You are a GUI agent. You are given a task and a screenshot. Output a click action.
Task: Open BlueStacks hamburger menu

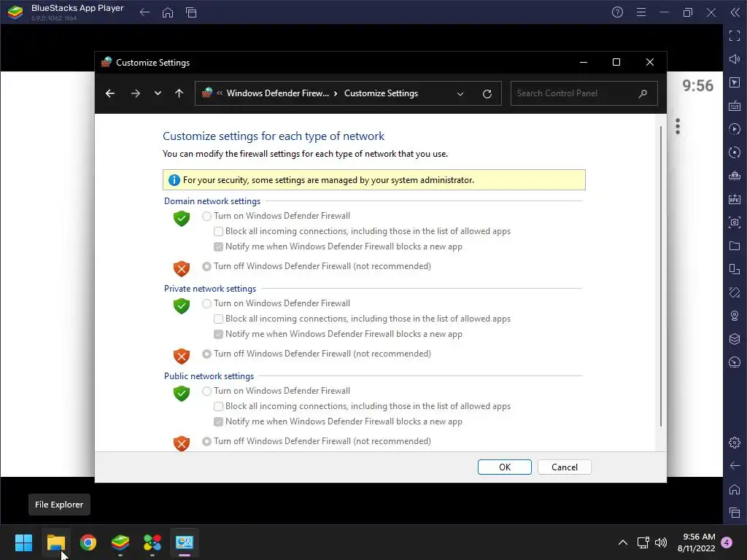tap(641, 12)
